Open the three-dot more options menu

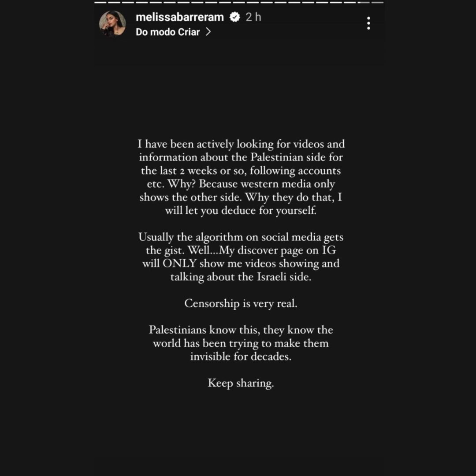click(368, 23)
